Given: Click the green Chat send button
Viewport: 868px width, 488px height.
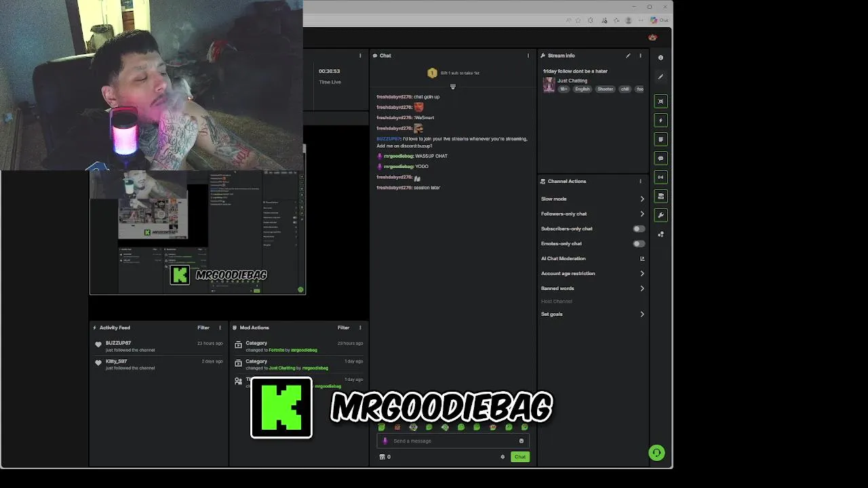Looking at the screenshot, I should click(520, 457).
